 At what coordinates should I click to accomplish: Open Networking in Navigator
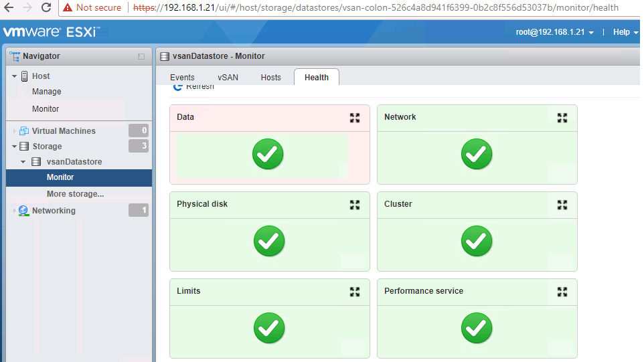[x=54, y=211]
